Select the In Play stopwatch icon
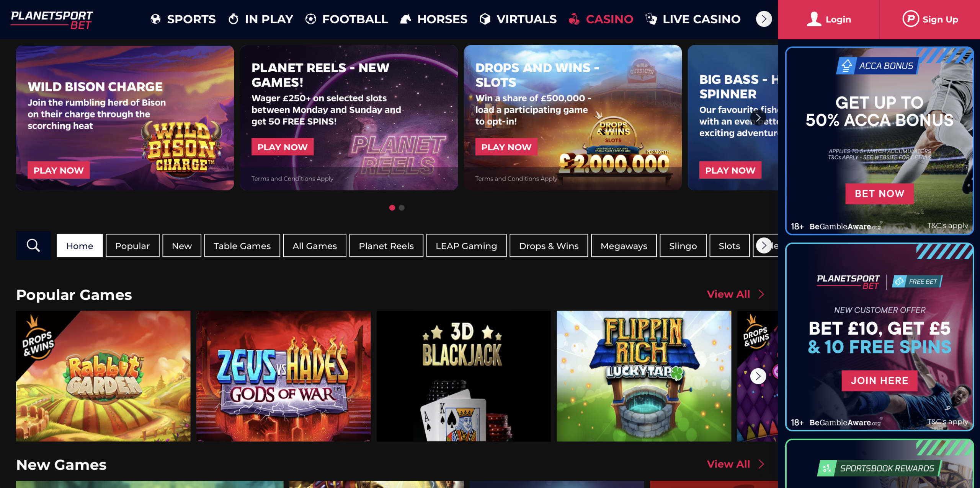This screenshot has height=488, width=980. (233, 19)
